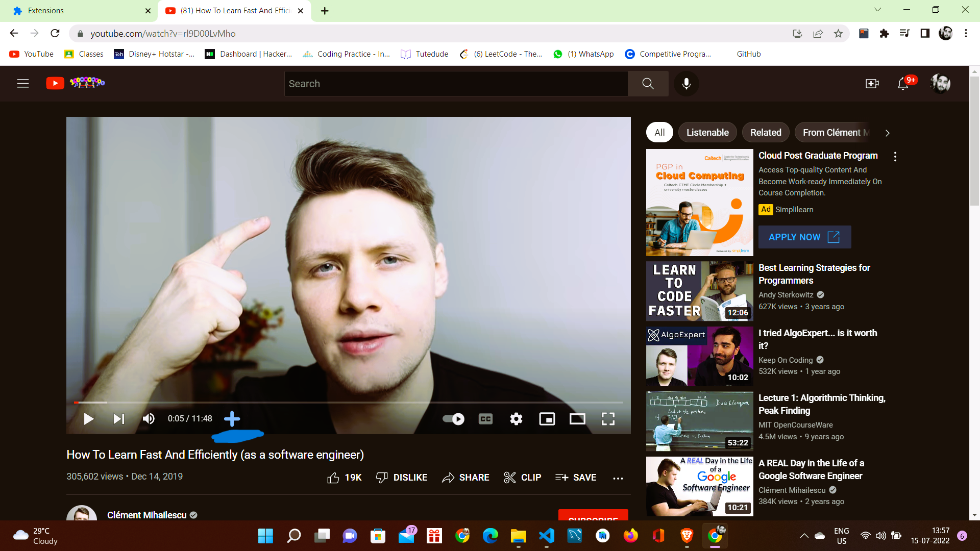Click the video progress bar
This screenshot has width=980, height=551.
[349, 403]
